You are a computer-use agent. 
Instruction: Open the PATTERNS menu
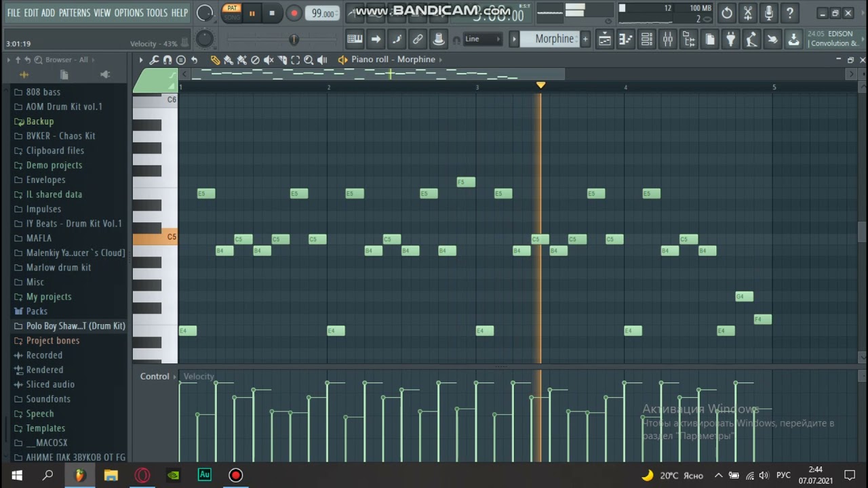(75, 13)
